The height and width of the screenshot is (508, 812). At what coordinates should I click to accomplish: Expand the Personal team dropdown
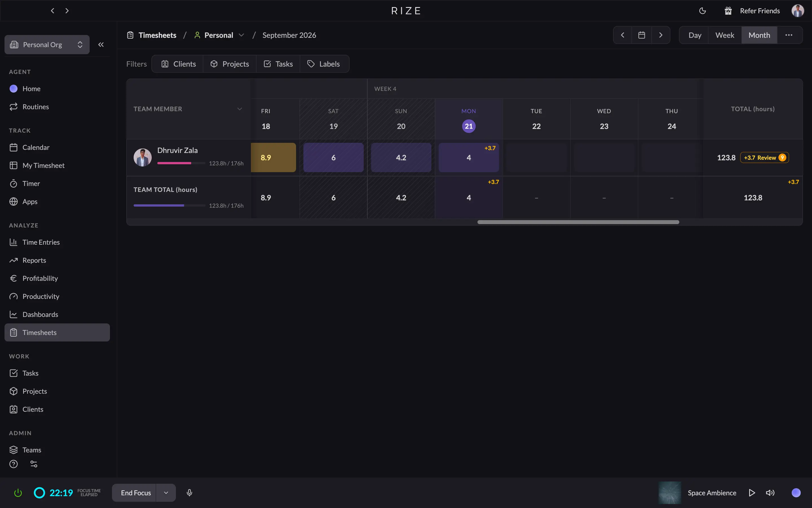point(219,35)
